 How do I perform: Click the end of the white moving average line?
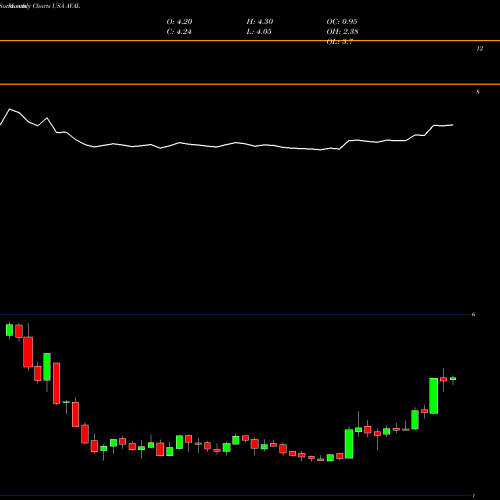pos(452,125)
